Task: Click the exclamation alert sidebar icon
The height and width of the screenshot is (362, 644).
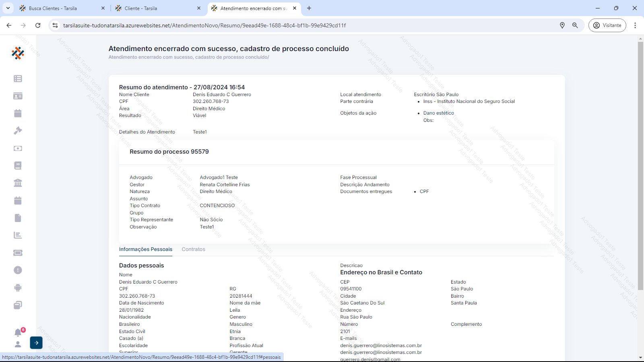Action: coord(18,270)
